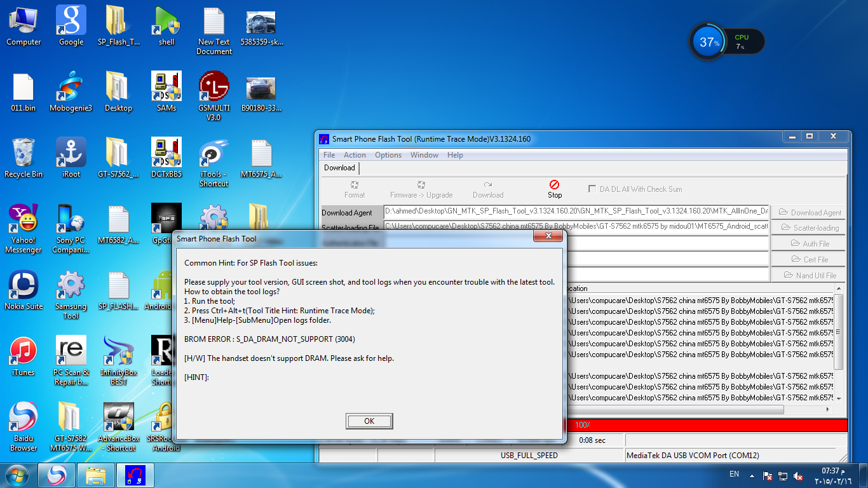
Task: Stop the flashing operation with the Stop button
Action: [555, 189]
